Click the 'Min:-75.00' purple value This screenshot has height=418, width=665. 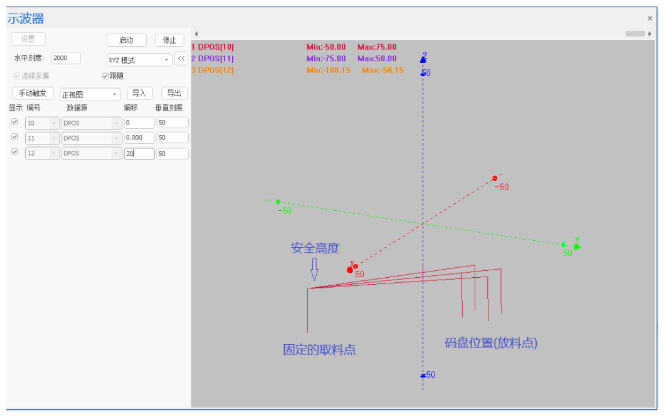point(326,59)
